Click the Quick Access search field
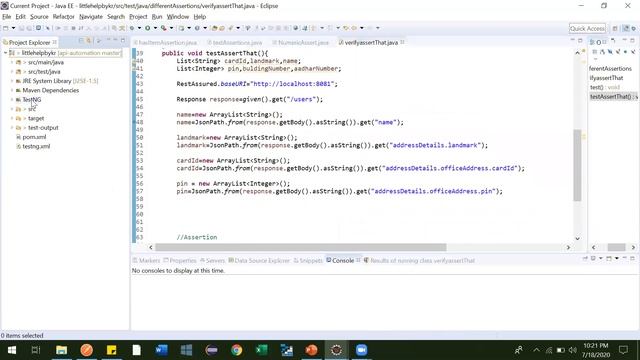Screen dimensions: 640x360 pos(587,28)
